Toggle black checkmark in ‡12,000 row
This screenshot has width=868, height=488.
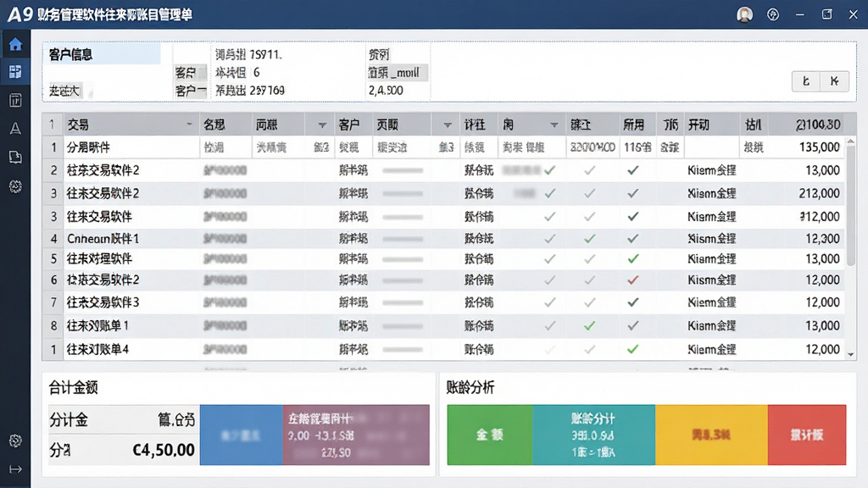(633, 216)
